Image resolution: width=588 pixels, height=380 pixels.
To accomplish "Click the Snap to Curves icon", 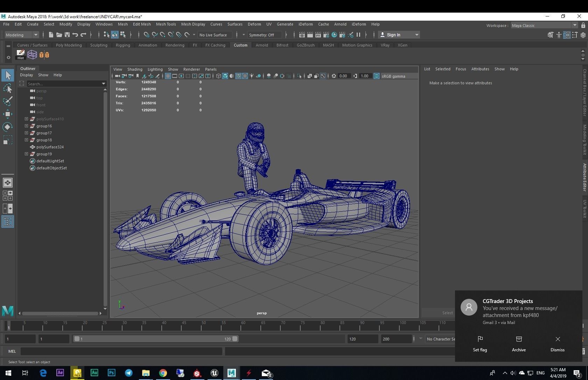I will tap(154, 35).
